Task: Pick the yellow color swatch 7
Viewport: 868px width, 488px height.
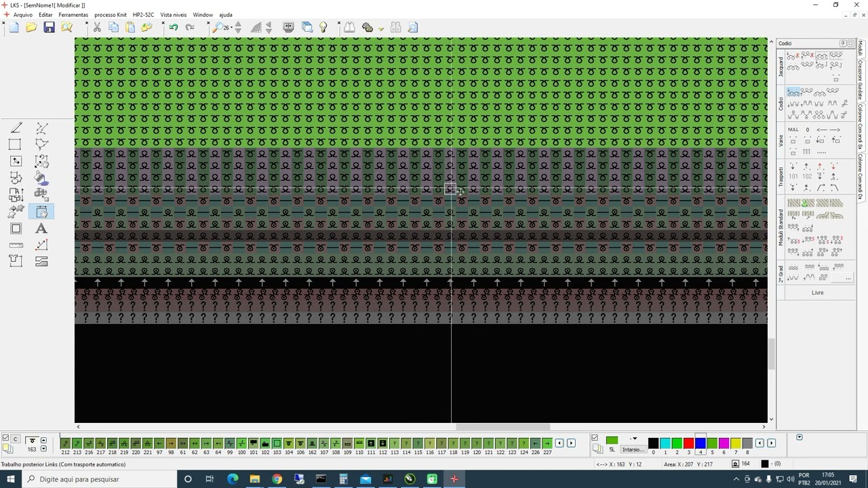Action: (x=736, y=443)
